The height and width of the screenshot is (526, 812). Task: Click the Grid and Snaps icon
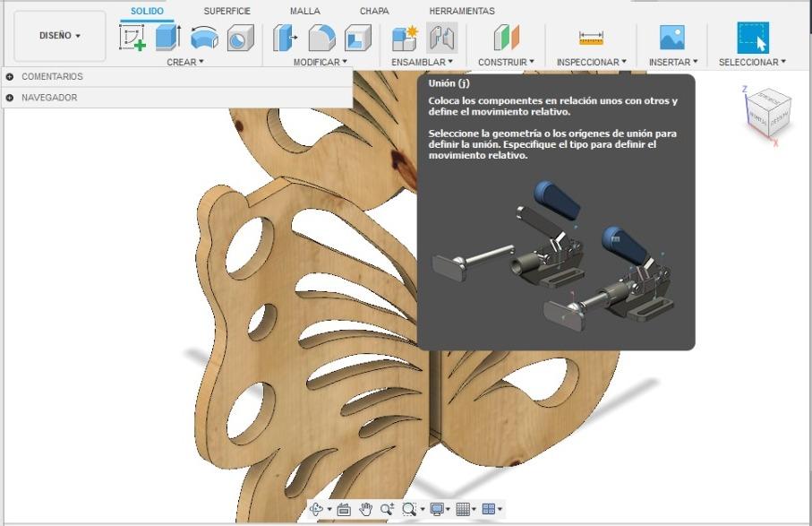point(463,509)
